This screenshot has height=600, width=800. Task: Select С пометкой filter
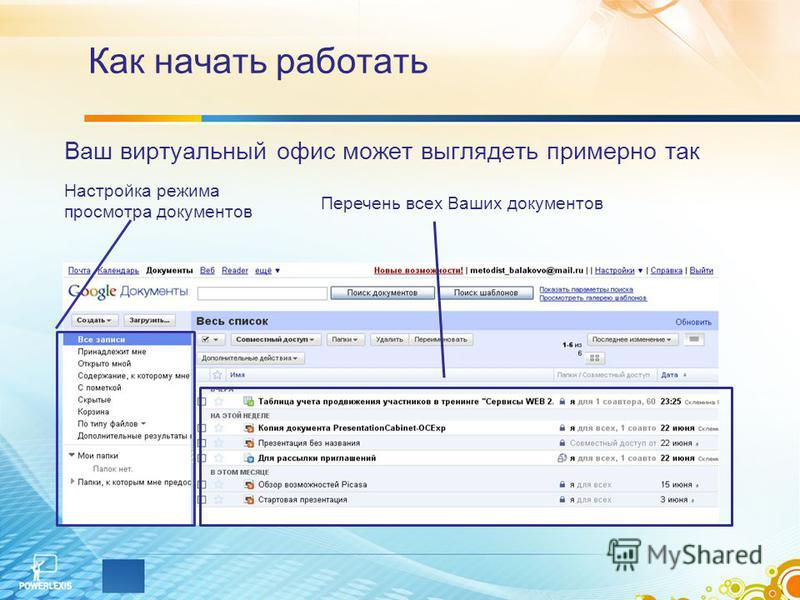tap(99, 387)
